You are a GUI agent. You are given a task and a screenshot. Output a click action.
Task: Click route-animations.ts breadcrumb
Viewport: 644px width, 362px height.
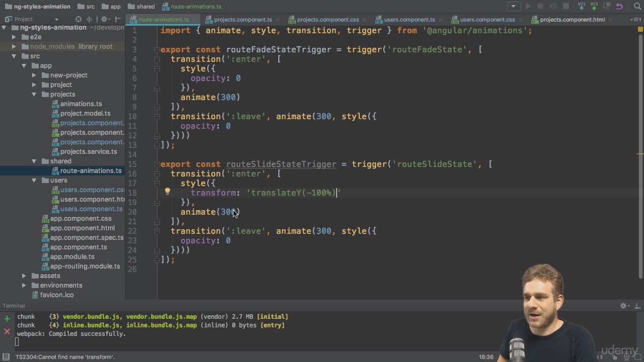tap(192, 7)
